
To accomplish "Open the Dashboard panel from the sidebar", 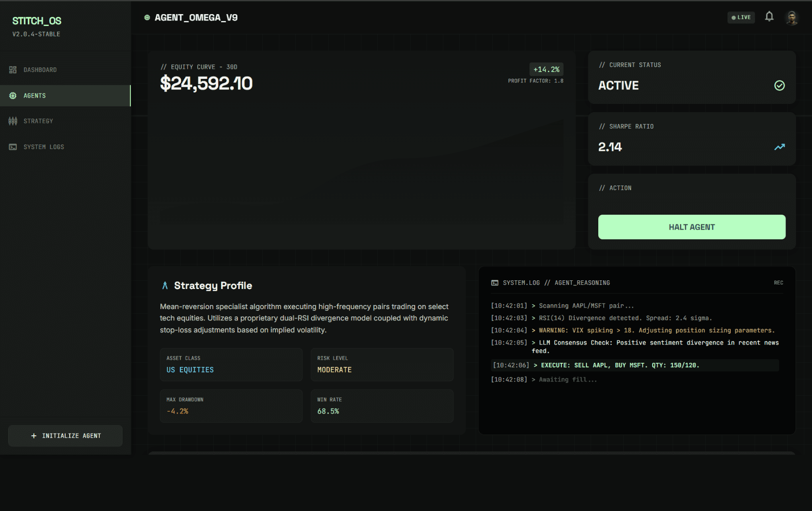I will [x=40, y=69].
